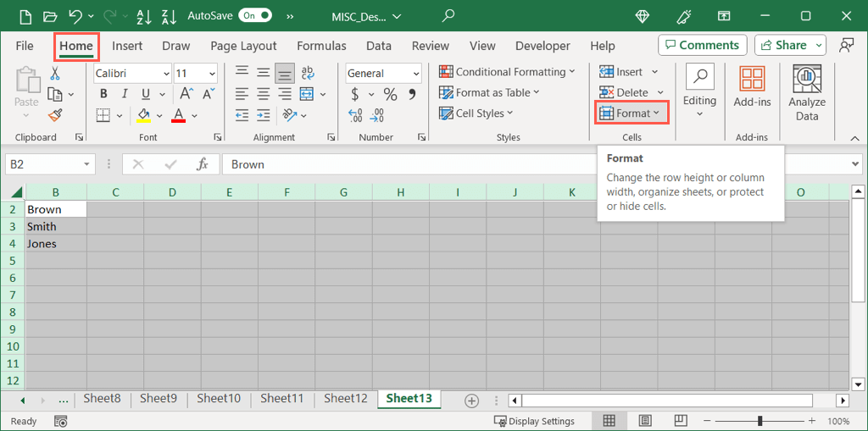Click the Italic formatting icon
This screenshot has width=868, height=431.
click(125, 94)
